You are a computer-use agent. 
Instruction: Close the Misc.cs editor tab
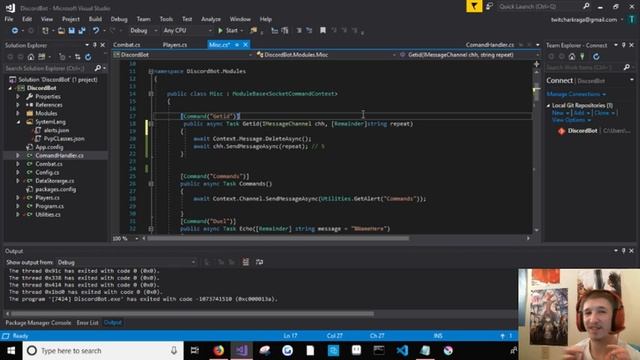click(x=245, y=45)
